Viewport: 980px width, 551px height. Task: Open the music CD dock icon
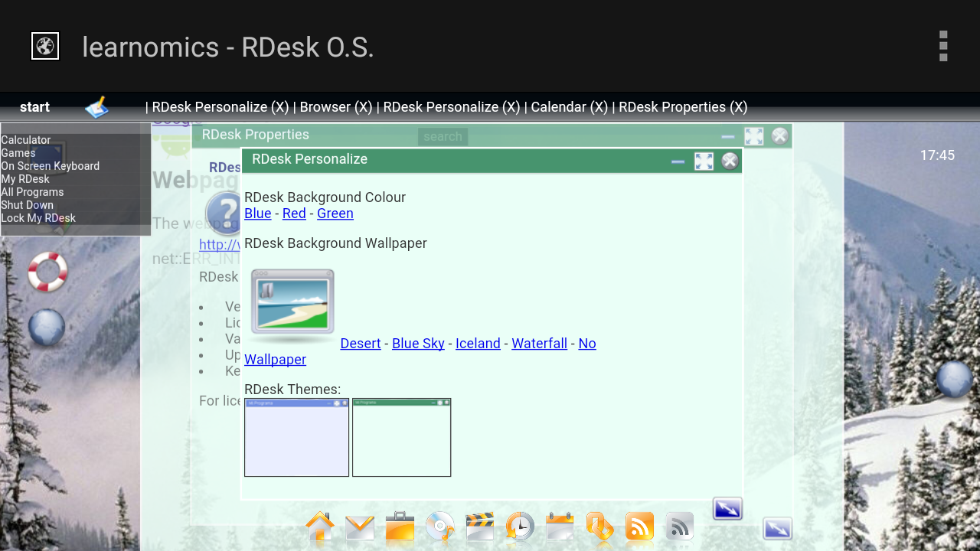439,527
